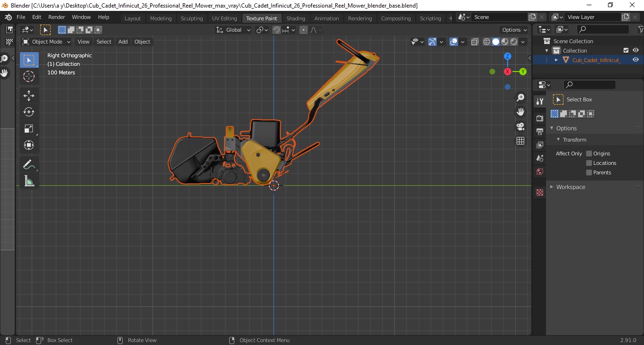644x345 pixels.
Task: Click the Blender logo menu icon
Action: coord(8,17)
